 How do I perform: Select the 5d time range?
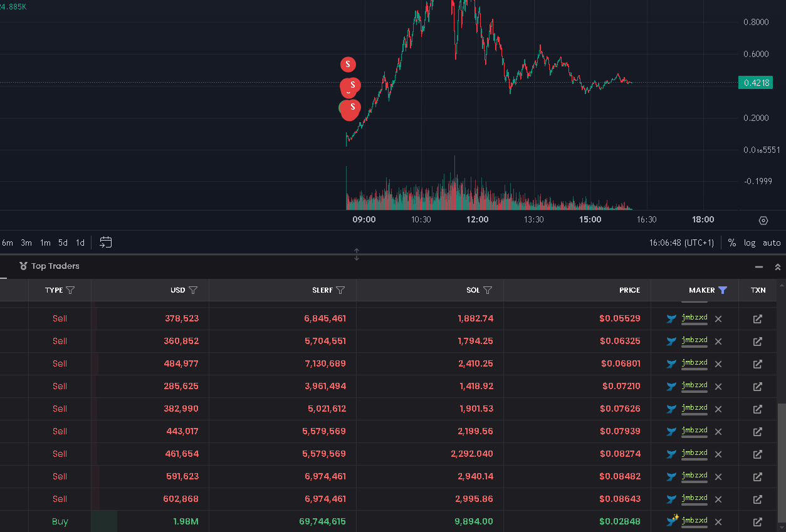[x=63, y=243]
